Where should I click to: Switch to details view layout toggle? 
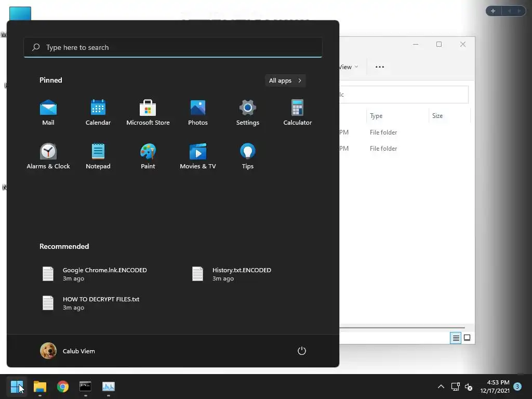456,338
